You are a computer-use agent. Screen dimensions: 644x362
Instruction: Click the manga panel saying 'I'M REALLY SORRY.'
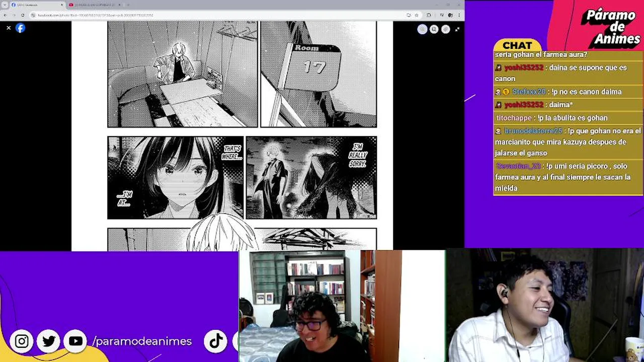(x=311, y=177)
